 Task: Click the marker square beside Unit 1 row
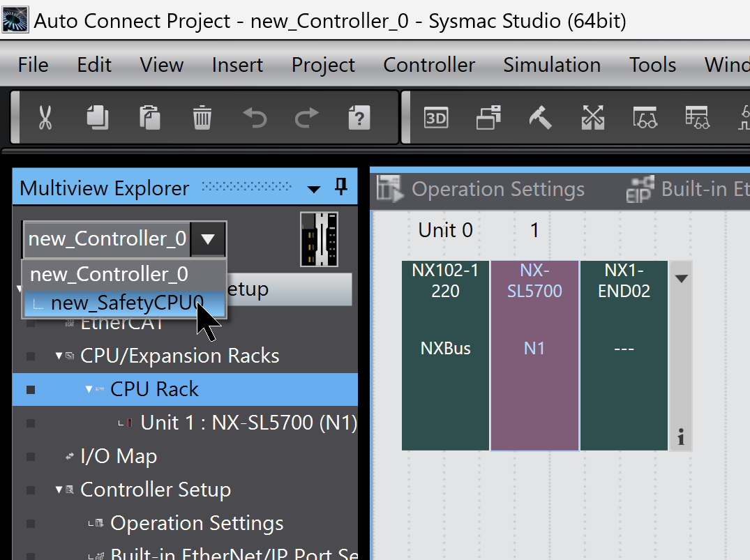[x=31, y=423]
